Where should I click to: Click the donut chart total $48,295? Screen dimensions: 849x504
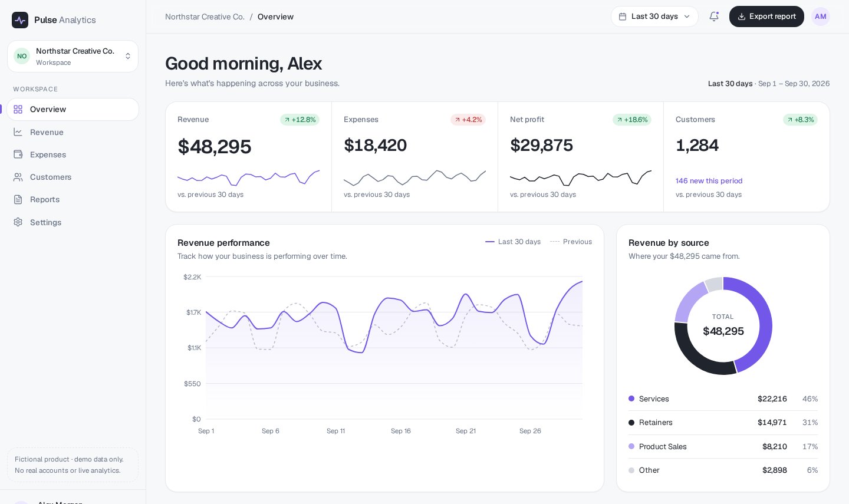[723, 331]
